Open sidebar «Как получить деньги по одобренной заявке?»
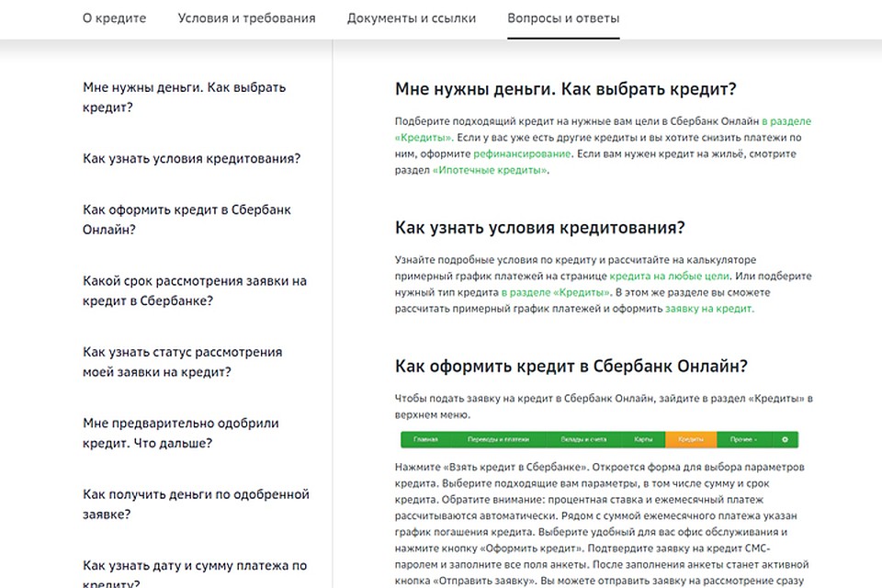Screen dimensions: 882x588 196,504
